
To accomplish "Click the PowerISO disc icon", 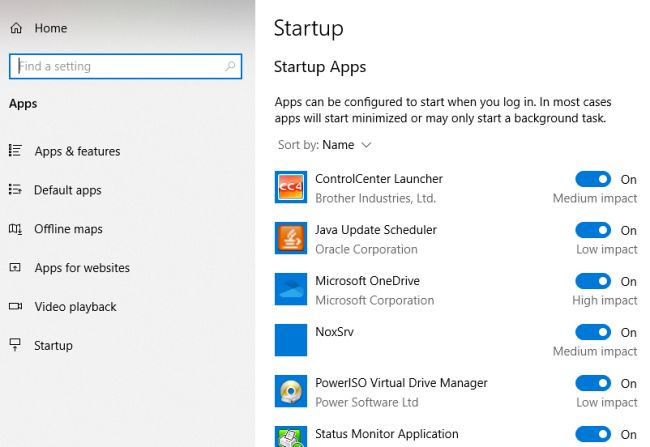I will click(291, 391).
